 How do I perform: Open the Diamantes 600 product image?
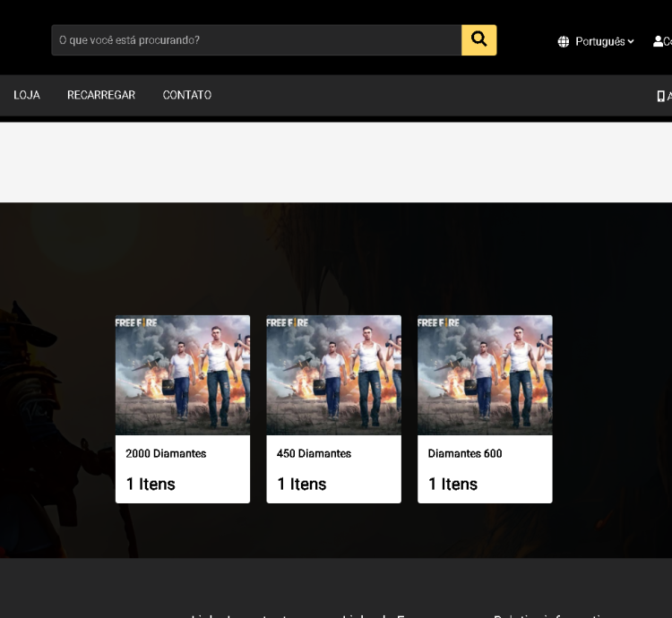point(485,375)
